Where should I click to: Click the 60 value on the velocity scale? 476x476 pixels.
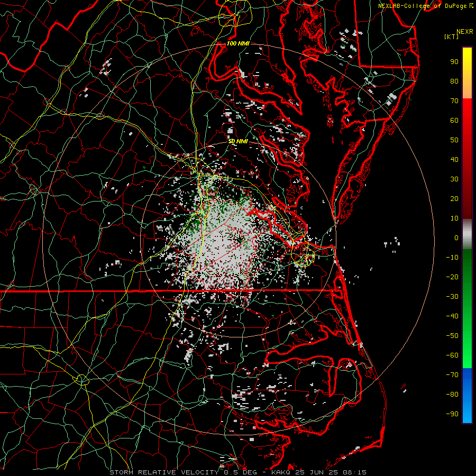(x=454, y=120)
